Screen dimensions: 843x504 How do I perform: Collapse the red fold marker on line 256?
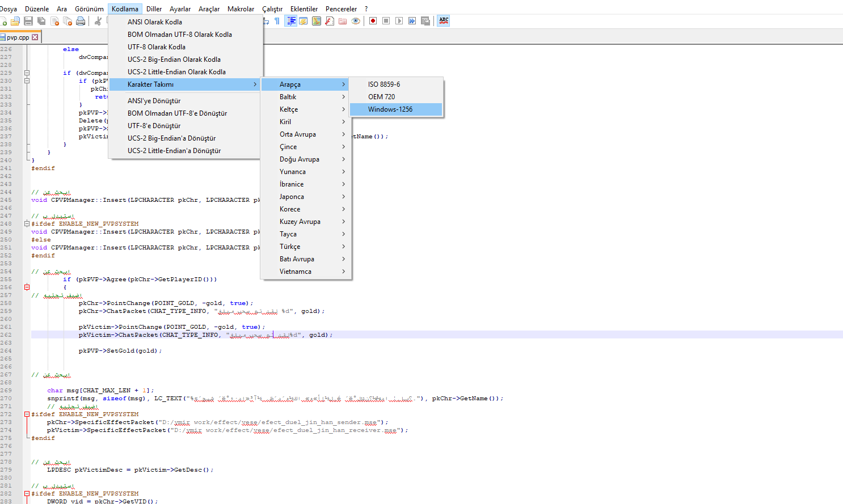[27, 287]
